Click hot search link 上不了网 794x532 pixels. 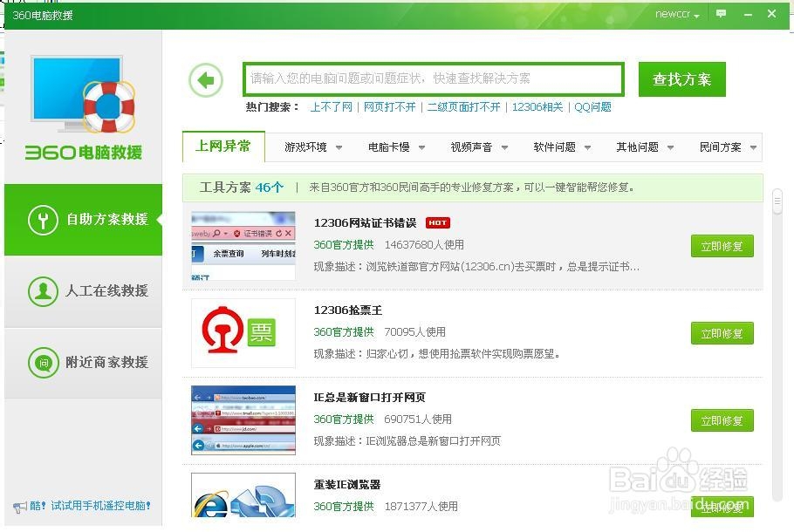[x=332, y=107]
